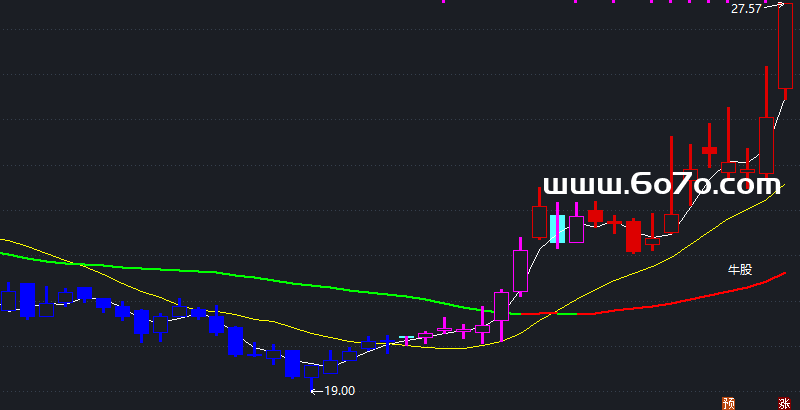Viewport: 800px width, 410px height.
Task: Select the tallest red candlestick at far right
Action: [785, 55]
